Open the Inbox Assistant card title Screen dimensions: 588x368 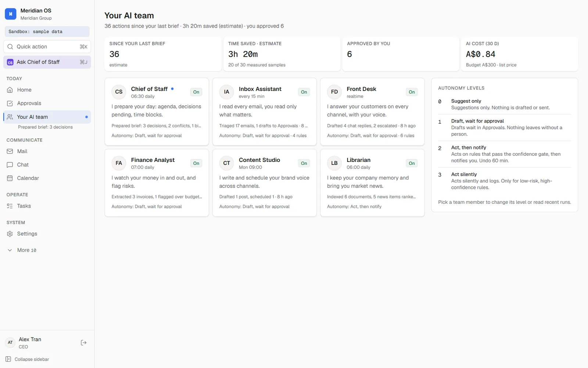260,89
